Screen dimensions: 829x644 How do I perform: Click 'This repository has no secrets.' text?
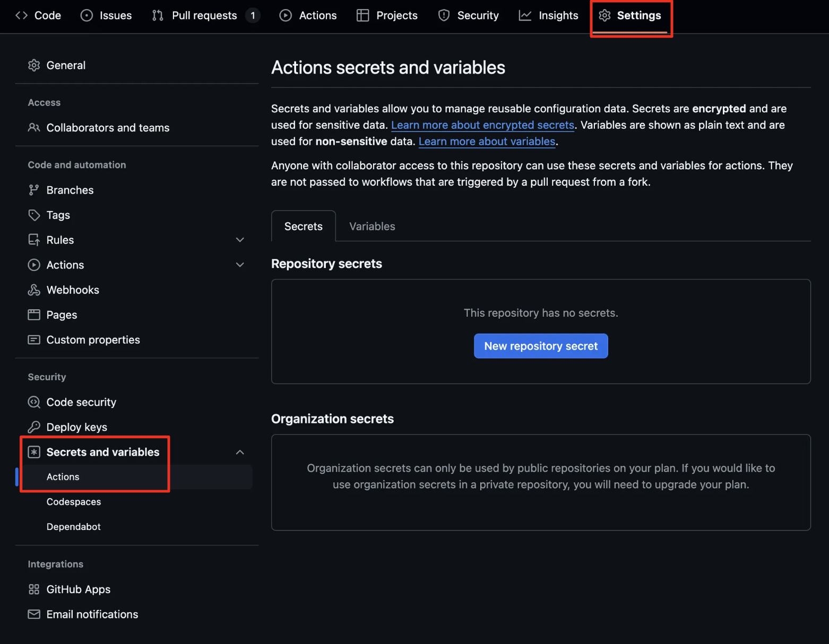(x=541, y=313)
